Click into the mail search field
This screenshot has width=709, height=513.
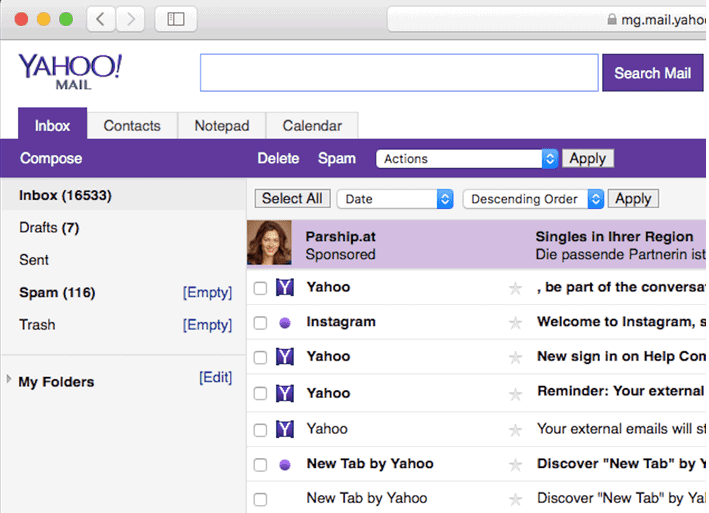[x=399, y=73]
